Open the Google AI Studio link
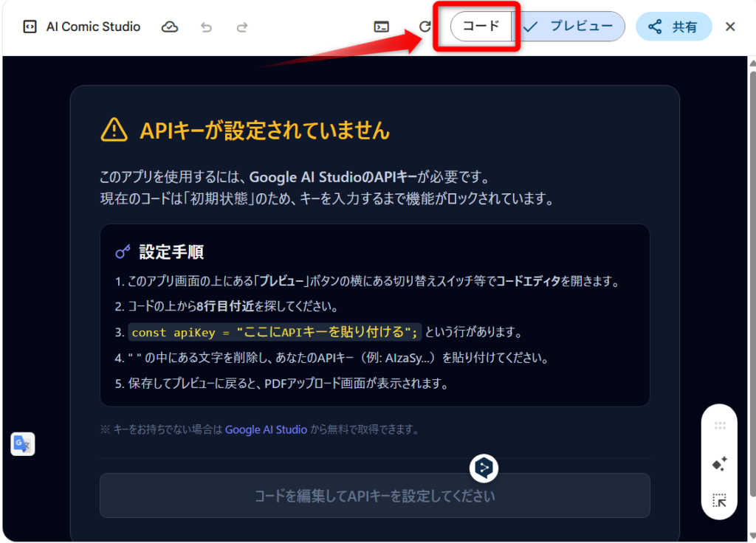Screen dimensions: 756x543 pos(266,429)
